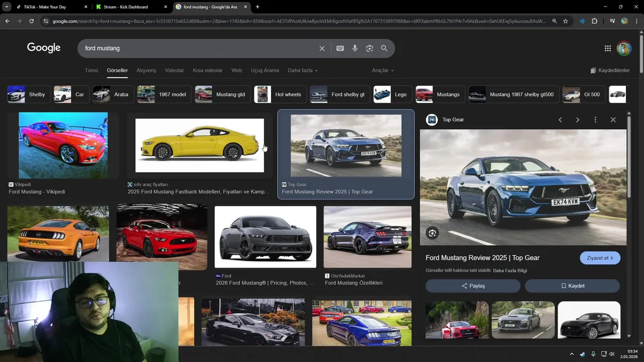The width and height of the screenshot is (644, 362).
Task: Open the Kısa videolar tab
Action: [x=208, y=70]
